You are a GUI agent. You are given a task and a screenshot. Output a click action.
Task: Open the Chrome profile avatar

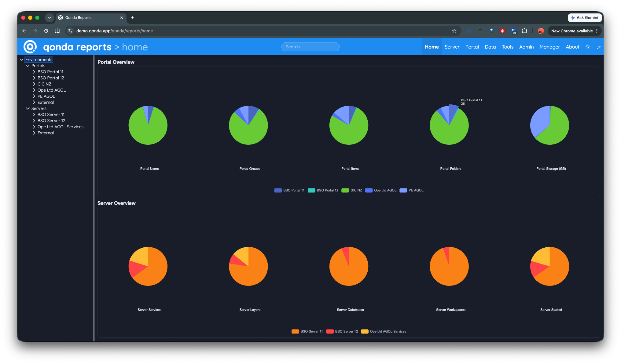point(541,31)
